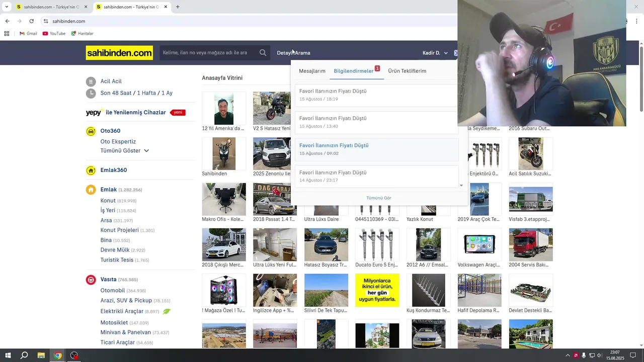Open the Minivan & Panelvan category

(x=126, y=332)
